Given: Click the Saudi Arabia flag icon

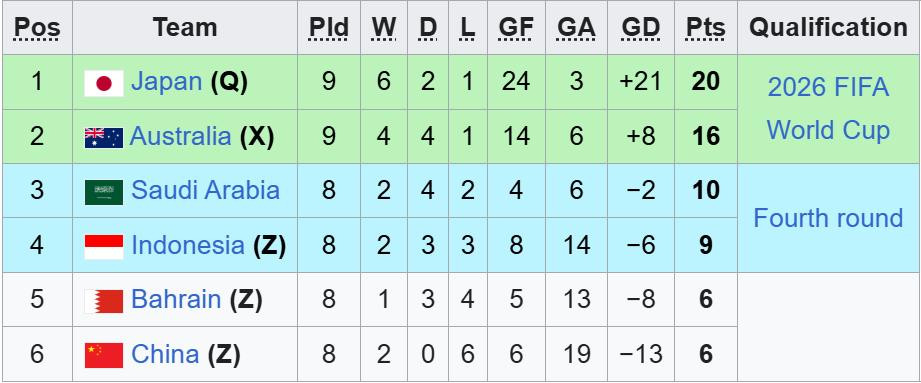Looking at the screenshot, I should coord(104,192).
